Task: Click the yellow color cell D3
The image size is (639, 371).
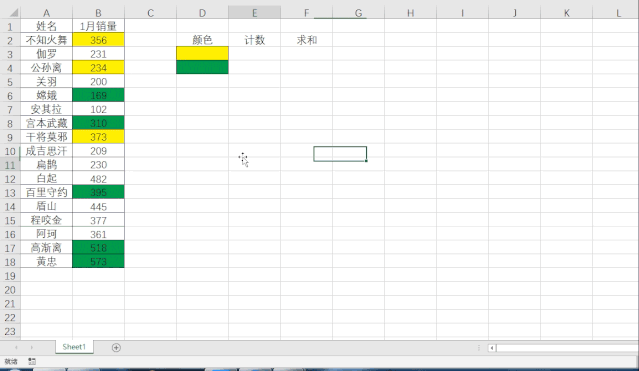Action: [x=202, y=53]
